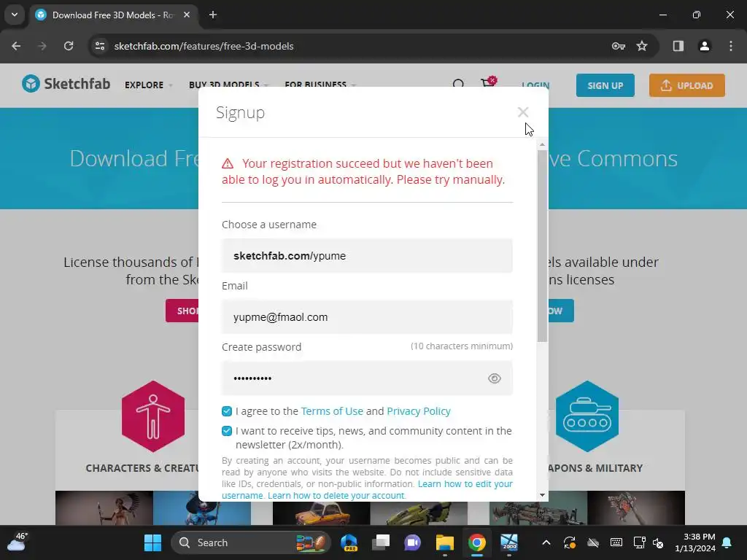747x560 pixels.
Task: Click into the Email input field
Action: pyautogui.click(x=367, y=316)
